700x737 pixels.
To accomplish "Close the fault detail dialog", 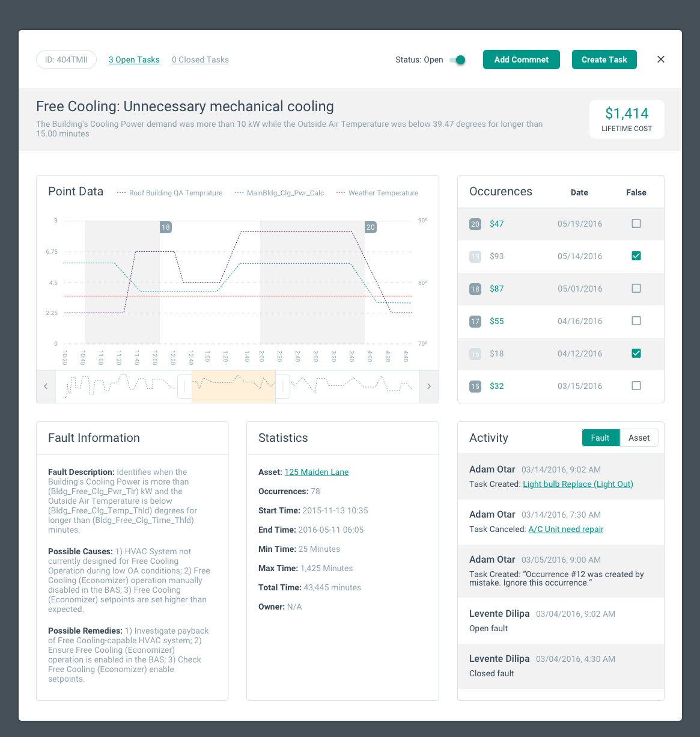I will (661, 60).
